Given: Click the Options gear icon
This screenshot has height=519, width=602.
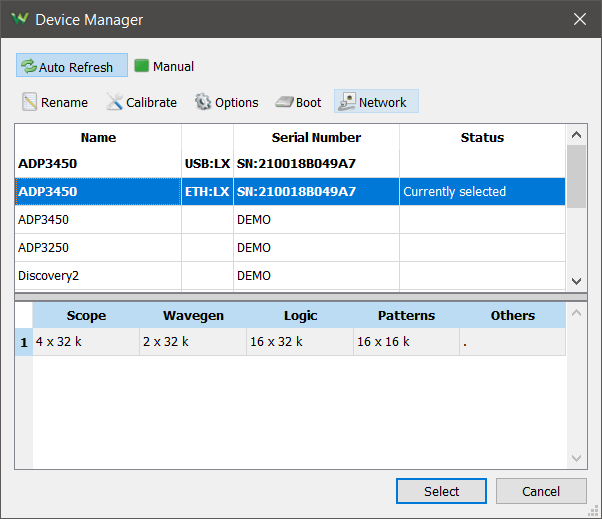Looking at the screenshot, I should click(203, 102).
